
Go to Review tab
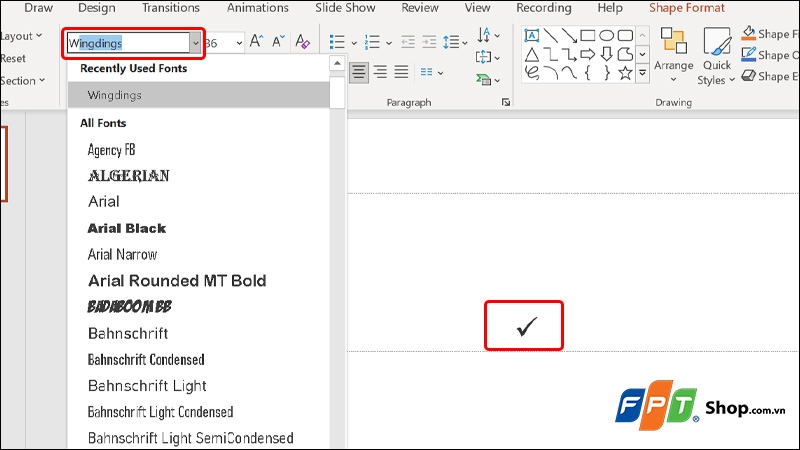coord(420,8)
